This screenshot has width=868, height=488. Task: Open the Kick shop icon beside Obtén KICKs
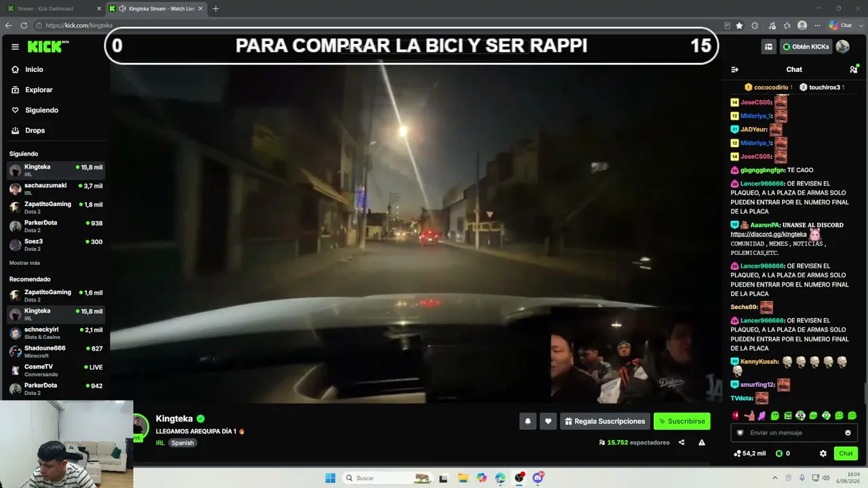click(768, 47)
